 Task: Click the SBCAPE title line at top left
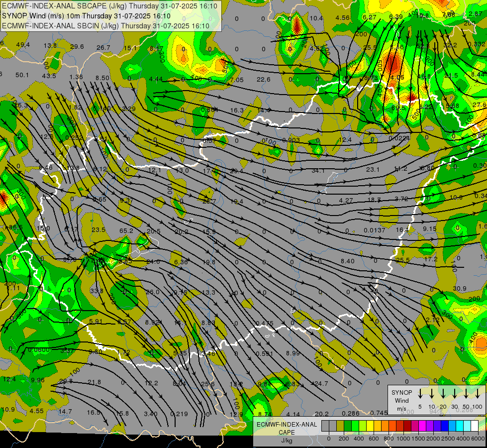click(109, 6)
